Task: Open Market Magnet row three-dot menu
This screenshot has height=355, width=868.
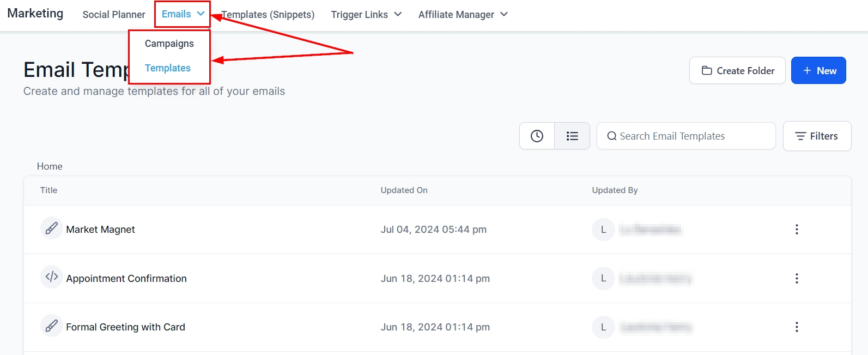Action: (x=797, y=230)
